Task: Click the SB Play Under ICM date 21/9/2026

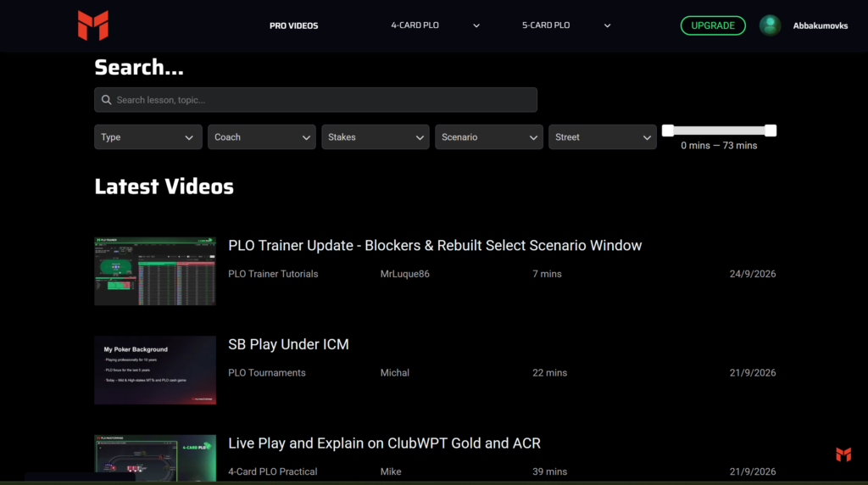Action: tap(753, 373)
